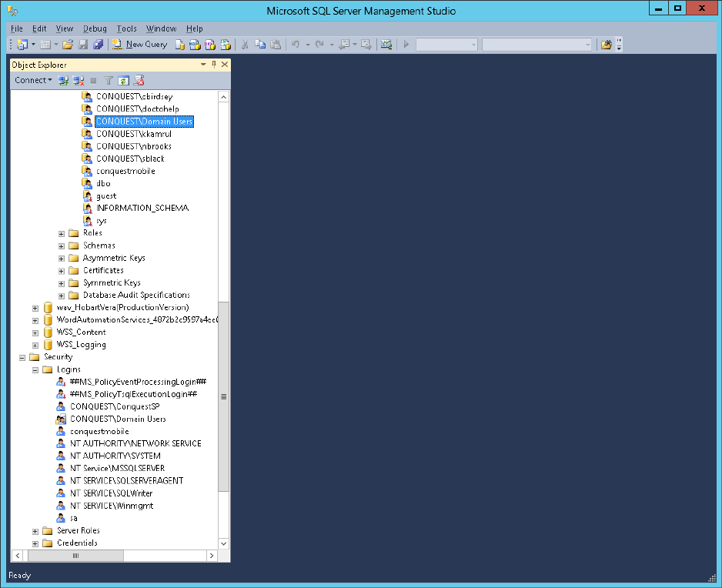This screenshot has height=588, width=722.
Task: Select the NT SERVICE\SQLWriter login
Action: pos(111,493)
